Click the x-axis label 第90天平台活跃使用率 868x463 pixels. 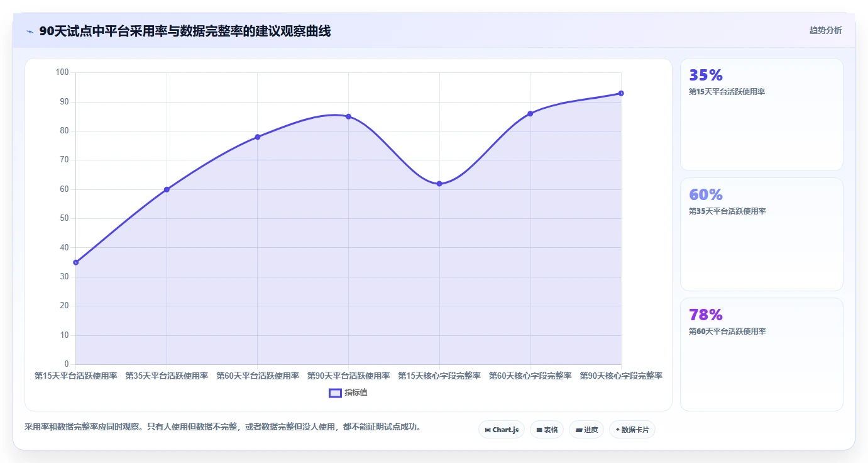pyautogui.click(x=348, y=376)
